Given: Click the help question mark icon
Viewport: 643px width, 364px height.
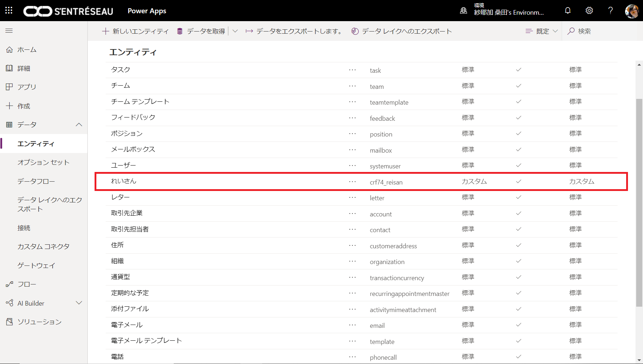Looking at the screenshot, I should (x=611, y=10).
